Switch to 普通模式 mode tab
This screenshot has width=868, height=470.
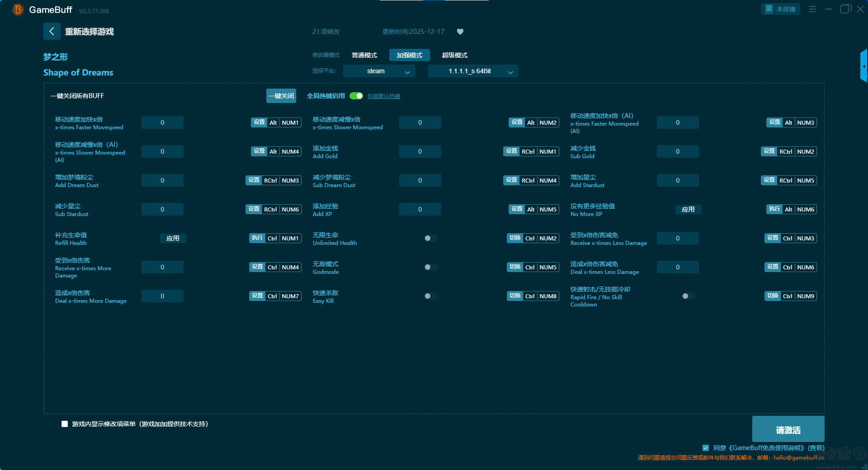tap(364, 55)
